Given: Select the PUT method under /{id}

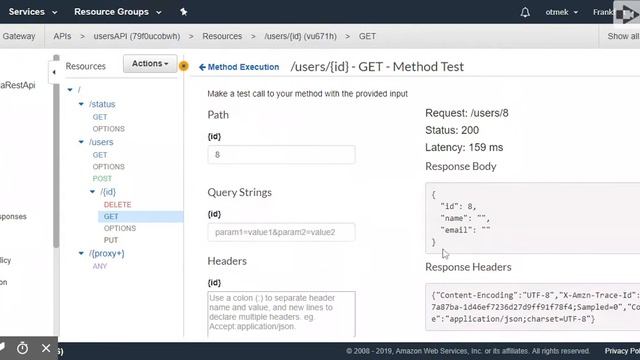Looking at the screenshot, I should (111, 240).
